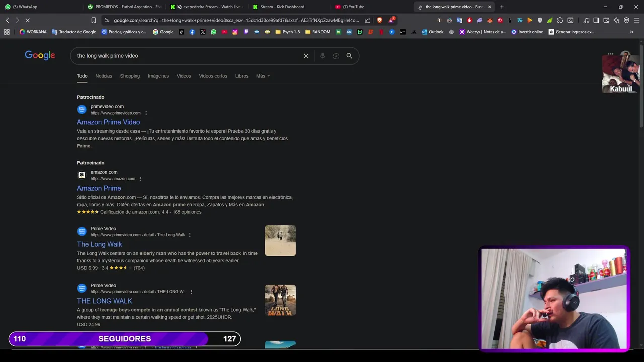Screen dimensions: 644x362
Task: Open THE LONG WALK USD 24.99 result
Action: click(x=105, y=301)
